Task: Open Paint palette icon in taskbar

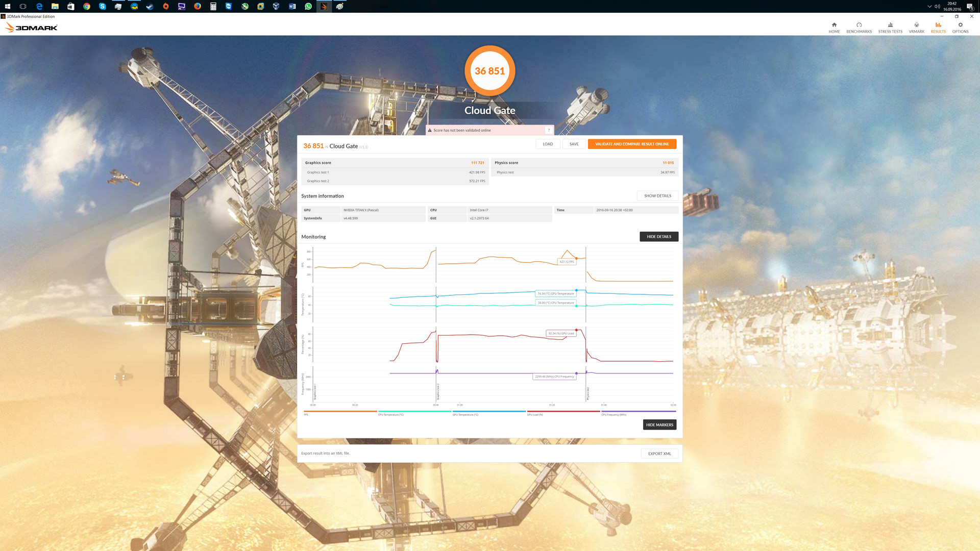Action: click(x=339, y=6)
